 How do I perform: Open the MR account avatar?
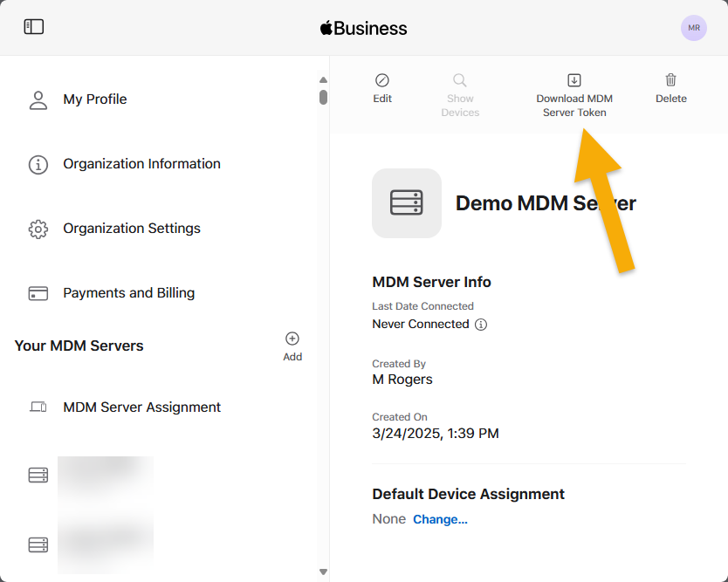[x=693, y=28]
